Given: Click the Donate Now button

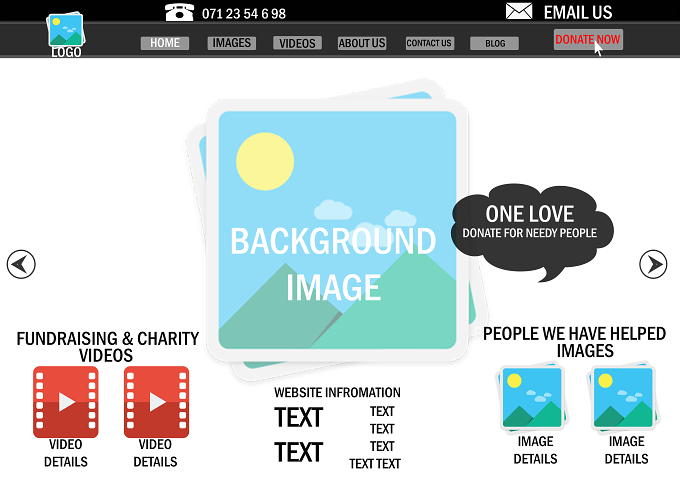Looking at the screenshot, I should 588,39.
